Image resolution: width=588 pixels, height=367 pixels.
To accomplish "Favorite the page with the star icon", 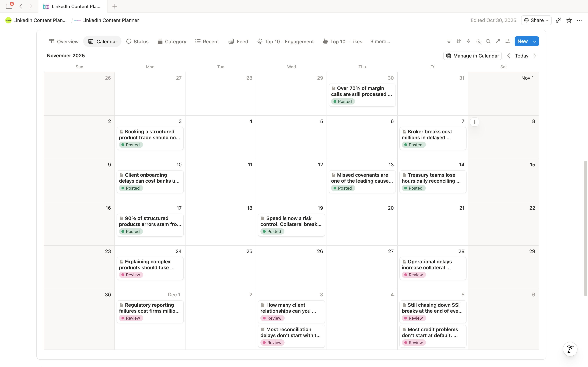I will tap(569, 20).
